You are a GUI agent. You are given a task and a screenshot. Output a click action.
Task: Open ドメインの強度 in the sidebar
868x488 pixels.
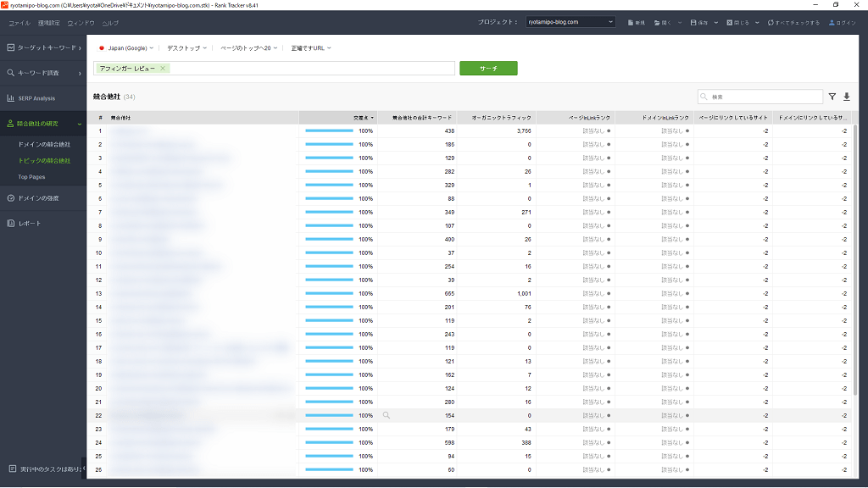coord(38,198)
